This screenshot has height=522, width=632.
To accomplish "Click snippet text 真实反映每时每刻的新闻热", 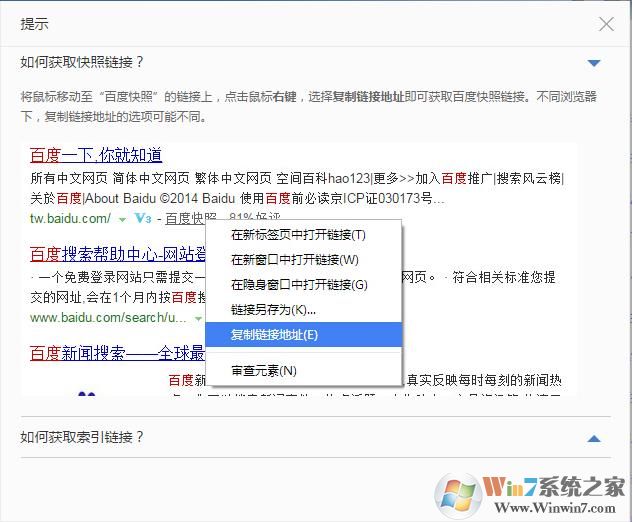I will [484, 380].
